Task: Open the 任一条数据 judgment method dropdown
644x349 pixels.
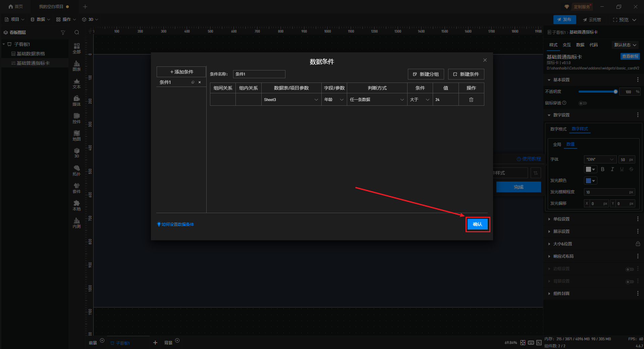Action: 377,100
